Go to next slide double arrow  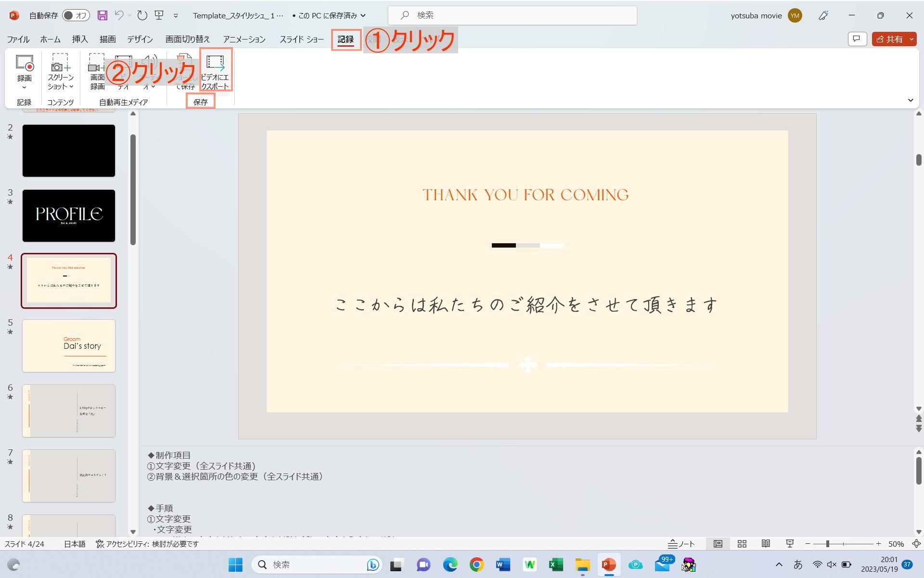point(919,428)
